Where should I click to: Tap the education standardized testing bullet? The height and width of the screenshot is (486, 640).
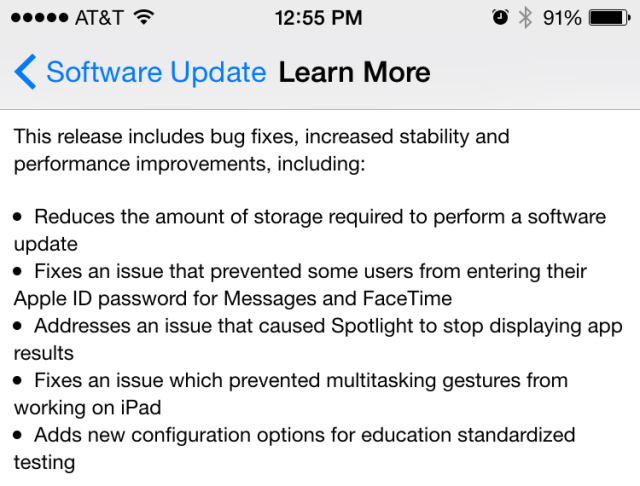click(294, 448)
